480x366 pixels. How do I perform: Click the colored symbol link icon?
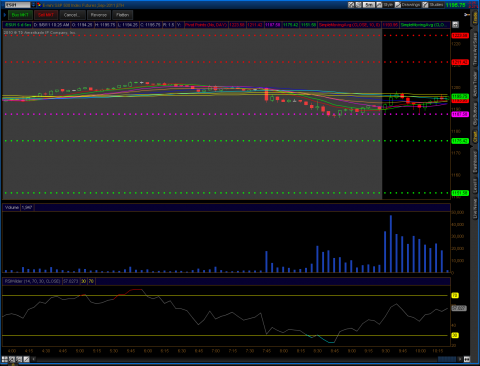39,5
